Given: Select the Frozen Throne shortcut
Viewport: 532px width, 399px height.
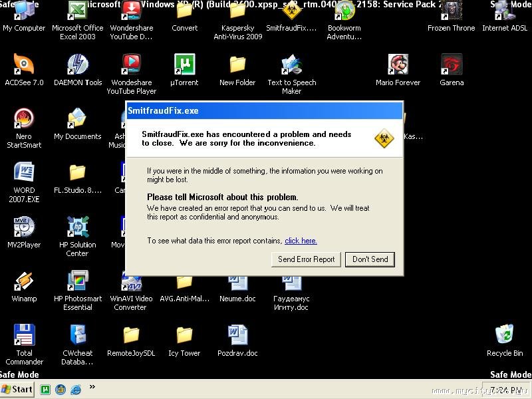Looking at the screenshot, I should pos(452,16).
